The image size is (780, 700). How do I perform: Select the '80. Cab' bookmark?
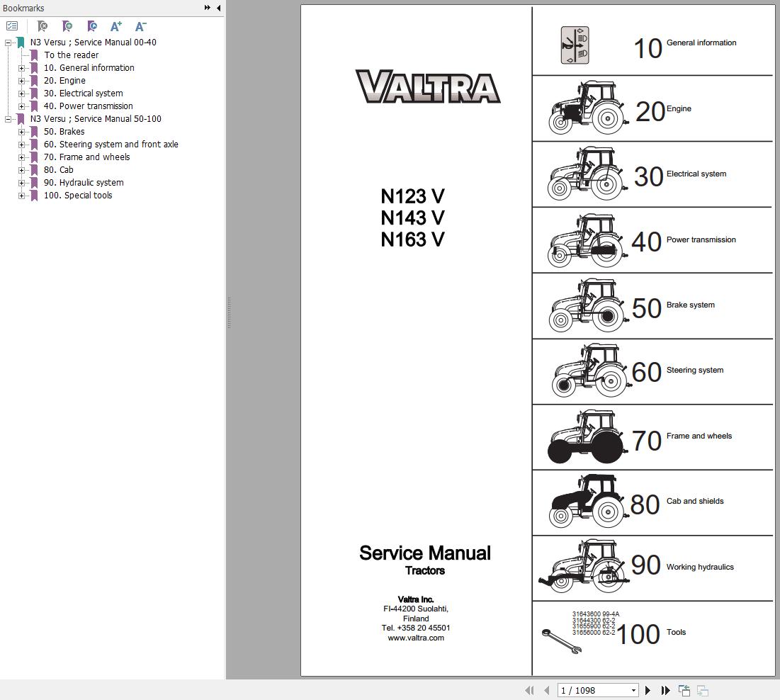tap(58, 169)
